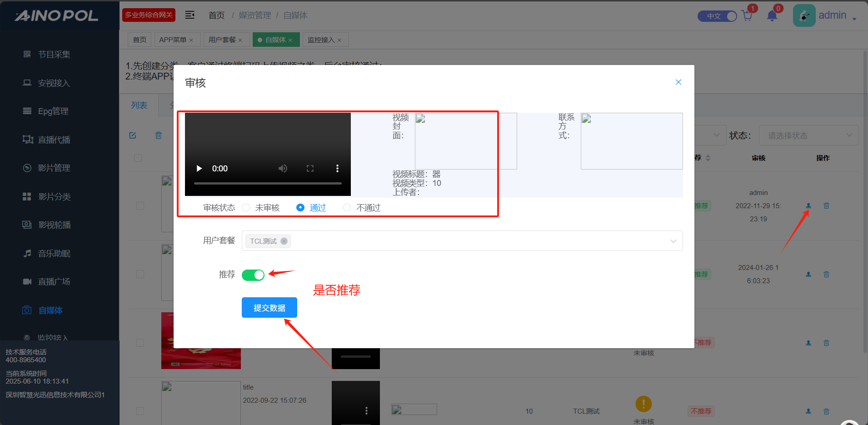
Task: Enter fullscreen on the video player
Action: point(310,169)
